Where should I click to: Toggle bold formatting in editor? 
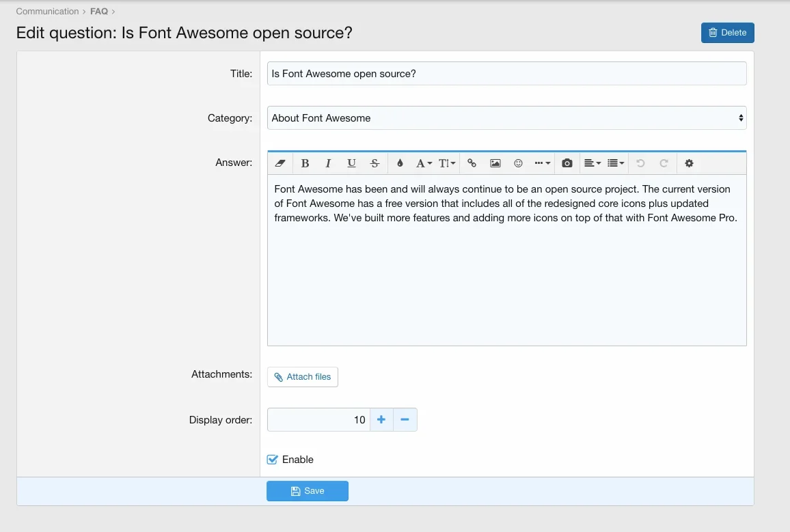click(305, 163)
